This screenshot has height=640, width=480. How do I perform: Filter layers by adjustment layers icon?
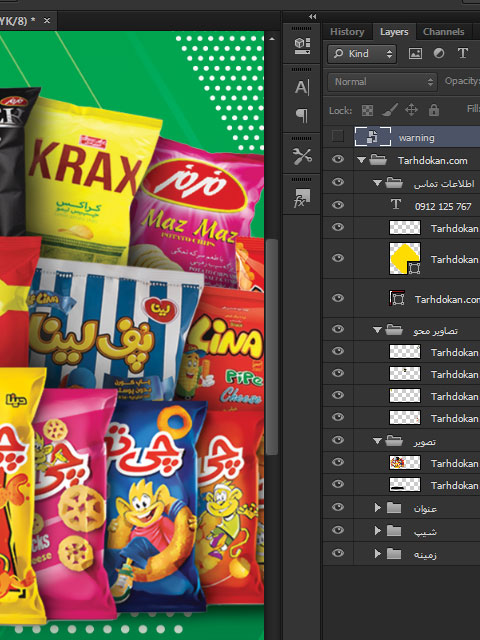[439, 53]
